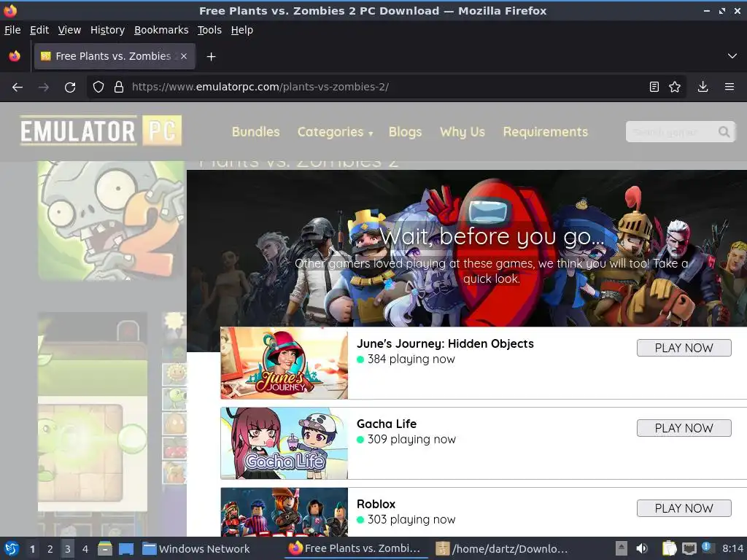Image resolution: width=747 pixels, height=560 pixels.
Task: Expand the Categories dropdown menu
Action: [335, 132]
